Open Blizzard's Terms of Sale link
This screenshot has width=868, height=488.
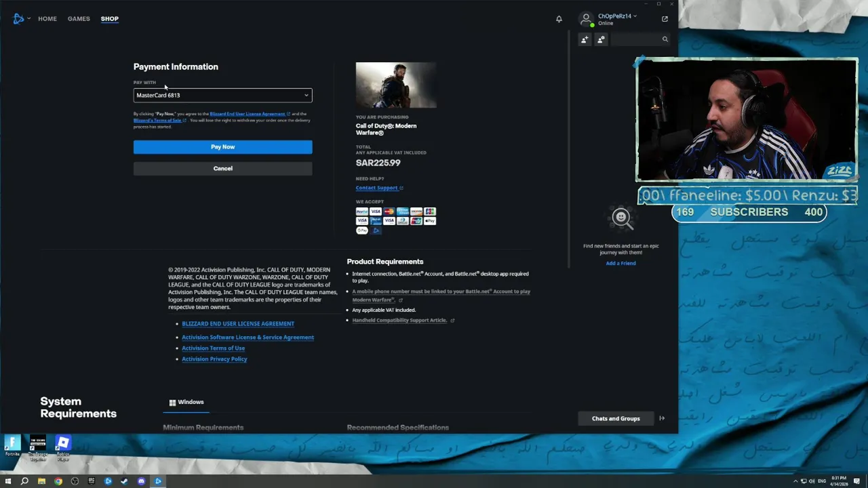pyautogui.click(x=159, y=120)
